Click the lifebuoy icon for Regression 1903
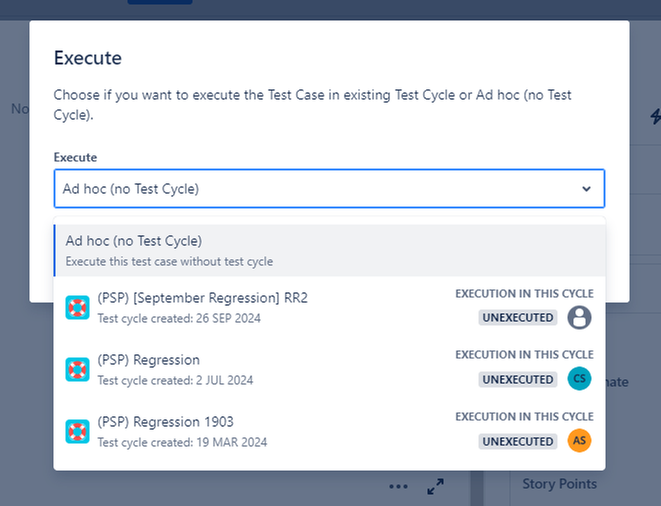 77,431
